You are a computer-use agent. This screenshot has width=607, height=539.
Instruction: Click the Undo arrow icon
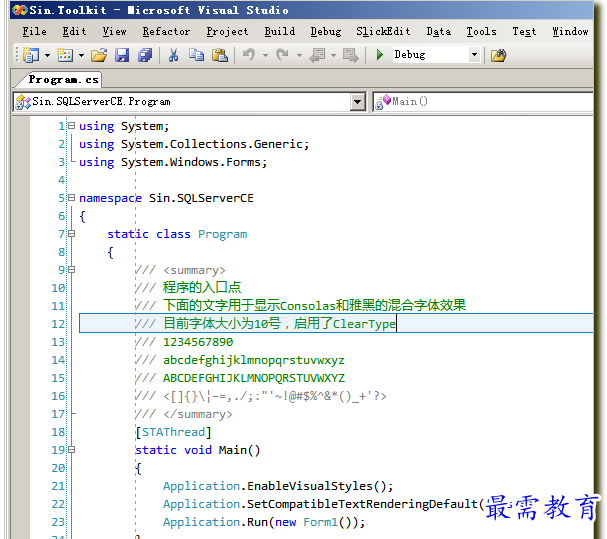point(249,55)
